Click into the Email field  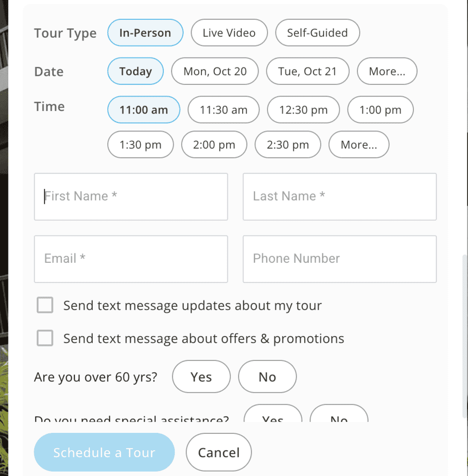(x=131, y=259)
